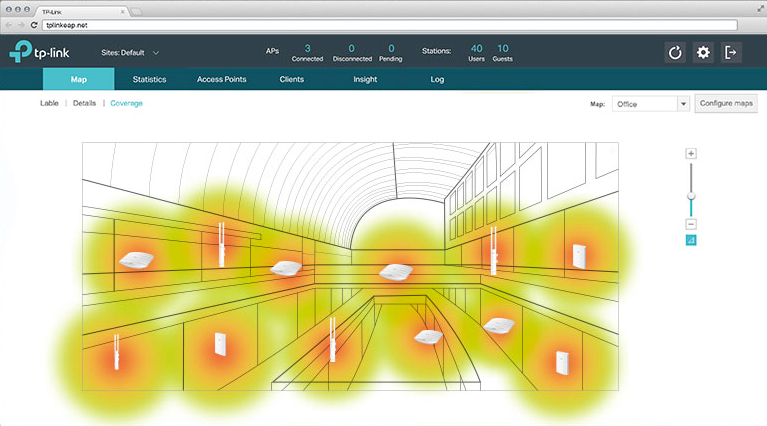Click the 10 Guests station count

(503, 53)
